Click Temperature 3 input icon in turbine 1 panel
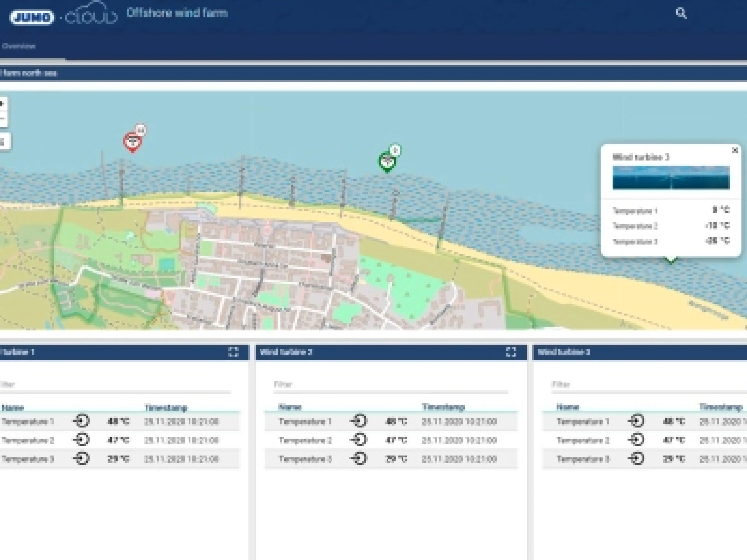747x560 pixels. (x=81, y=459)
